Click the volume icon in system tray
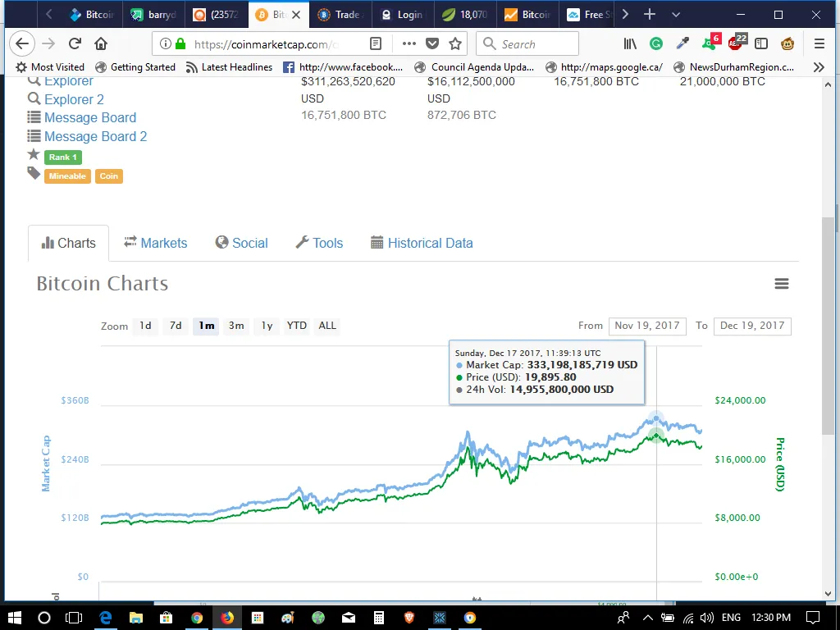Screen dimensions: 840x630 click(706, 618)
